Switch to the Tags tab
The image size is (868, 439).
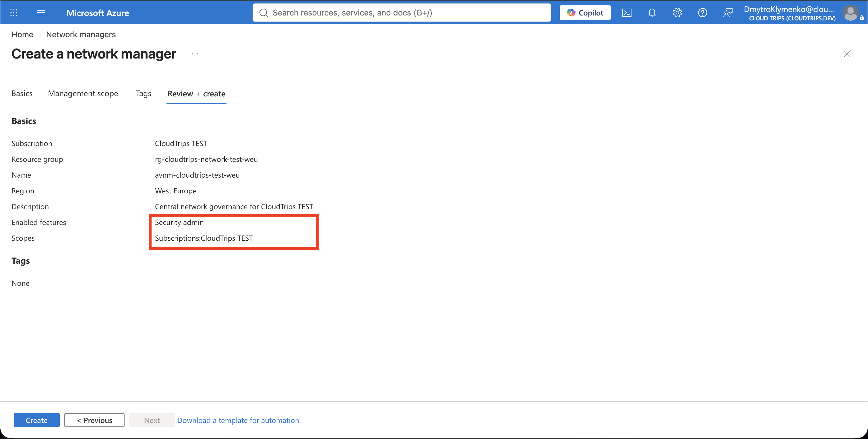tap(143, 93)
